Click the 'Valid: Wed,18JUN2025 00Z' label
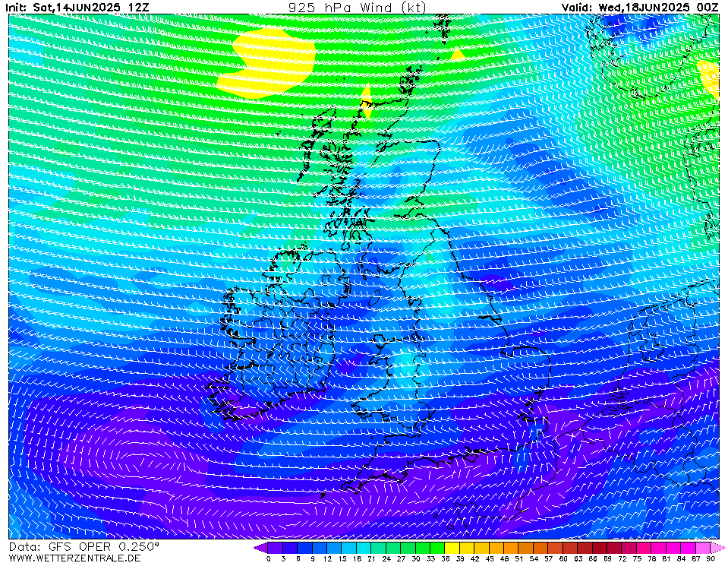This screenshot has height=563, width=728. pos(640,7)
